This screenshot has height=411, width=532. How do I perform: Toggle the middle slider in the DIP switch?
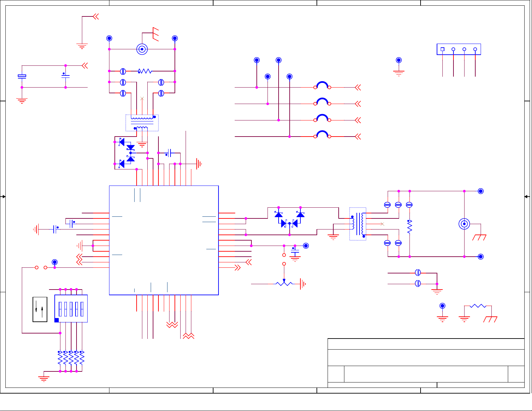pos(71,309)
